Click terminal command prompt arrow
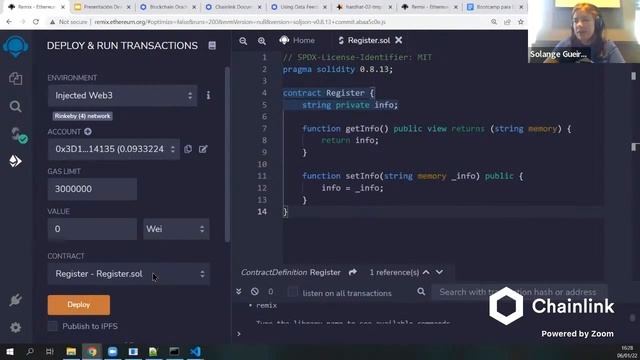The image size is (640, 360). coord(239,334)
